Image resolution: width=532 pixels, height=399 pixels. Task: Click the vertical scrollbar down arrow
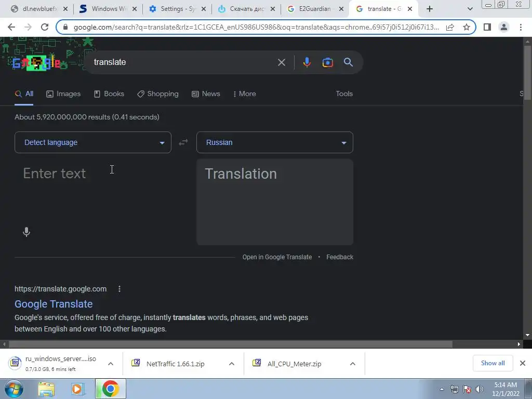pos(527,335)
